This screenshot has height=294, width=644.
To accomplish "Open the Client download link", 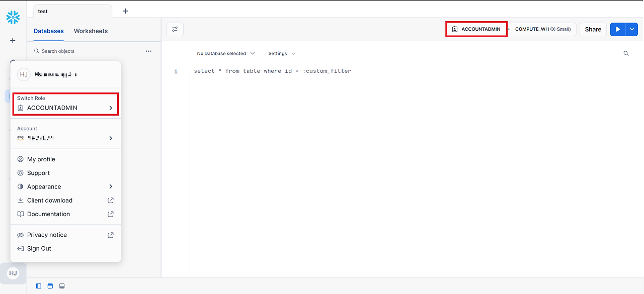I will [66, 200].
